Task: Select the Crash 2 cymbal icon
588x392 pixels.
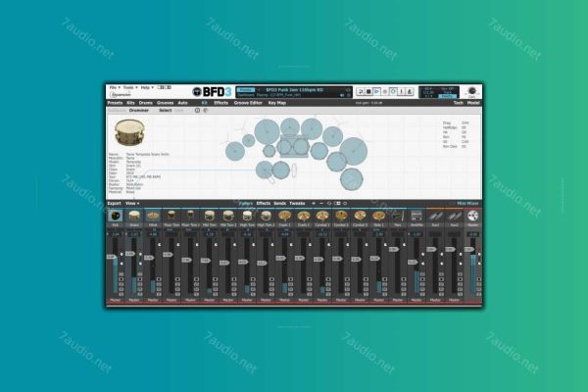Action: click(x=304, y=216)
